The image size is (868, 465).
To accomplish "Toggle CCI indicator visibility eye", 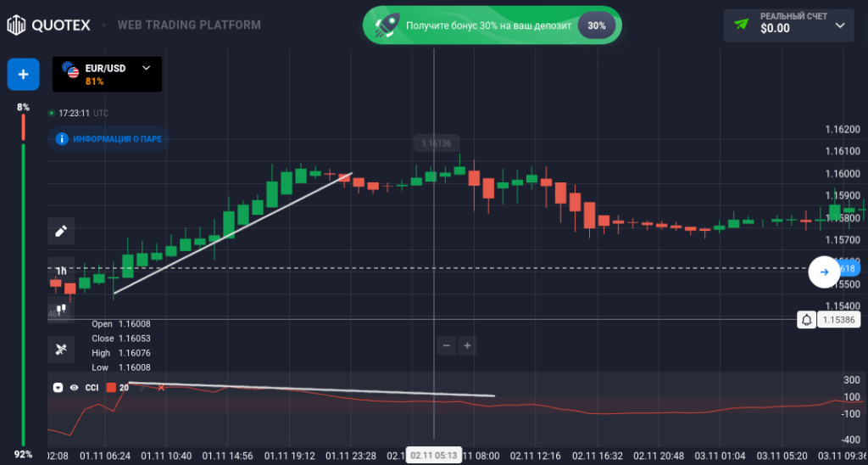I will click(74, 388).
